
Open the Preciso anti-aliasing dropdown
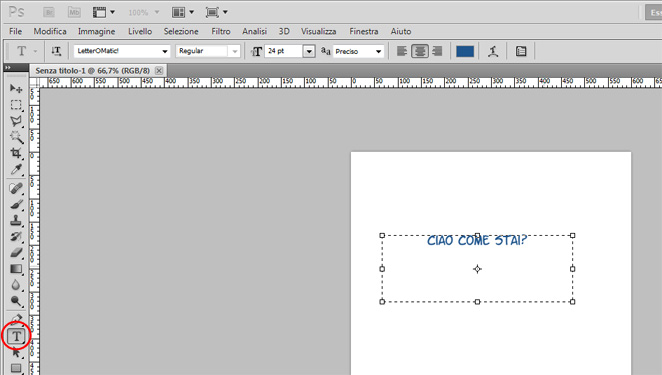358,52
